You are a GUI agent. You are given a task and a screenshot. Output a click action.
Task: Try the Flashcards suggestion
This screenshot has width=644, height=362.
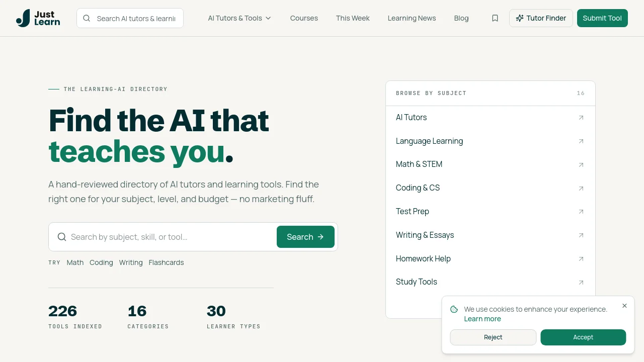166,262
